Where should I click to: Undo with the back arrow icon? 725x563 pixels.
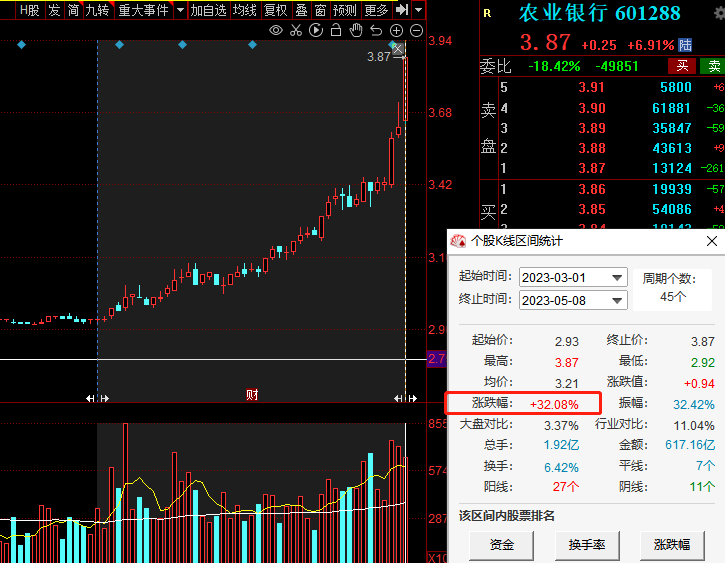pos(376,31)
